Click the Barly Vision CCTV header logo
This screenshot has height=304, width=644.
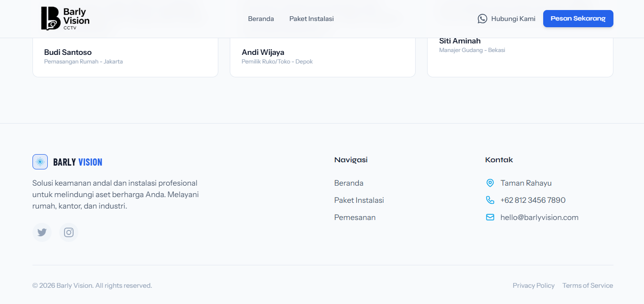[x=65, y=19]
